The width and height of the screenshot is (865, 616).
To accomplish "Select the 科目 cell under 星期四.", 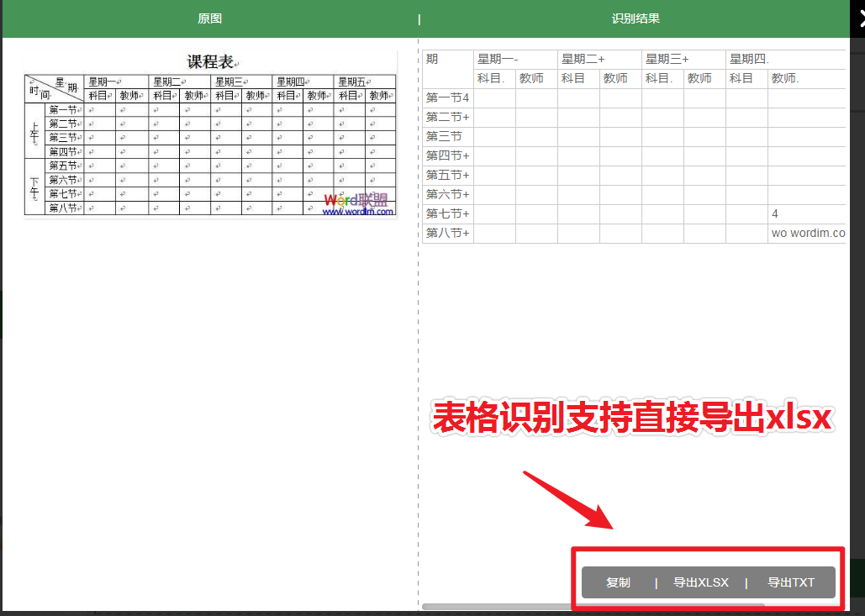I will [x=747, y=79].
